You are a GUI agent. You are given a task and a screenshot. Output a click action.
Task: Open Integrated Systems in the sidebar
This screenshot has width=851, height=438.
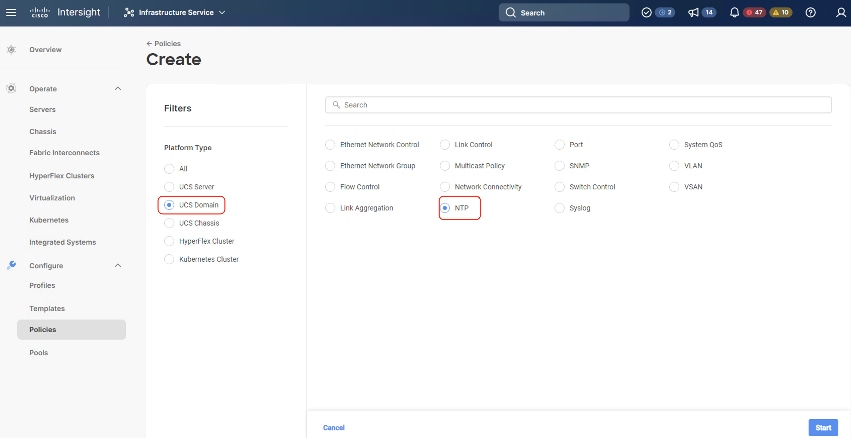click(62, 242)
